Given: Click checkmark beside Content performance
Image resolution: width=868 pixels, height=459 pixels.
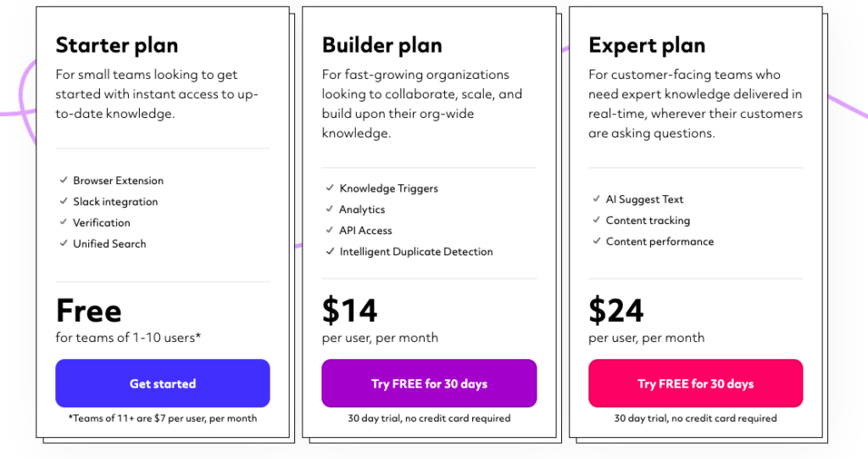Looking at the screenshot, I should (596, 241).
